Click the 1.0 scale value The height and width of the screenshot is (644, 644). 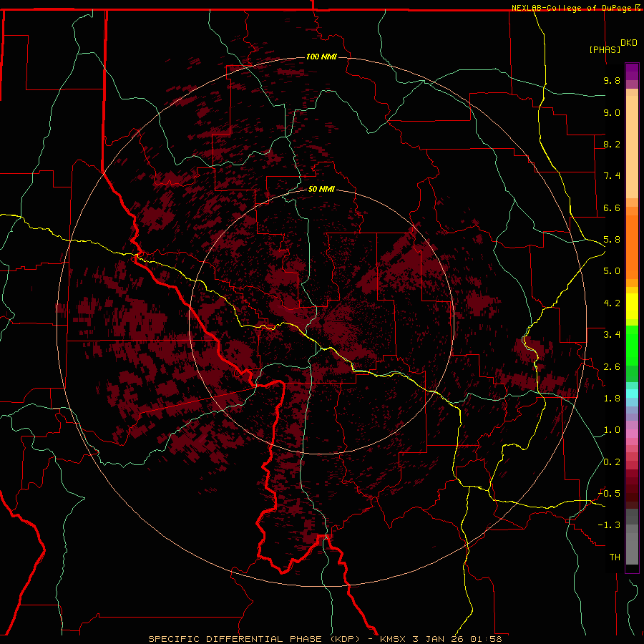pos(612,430)
